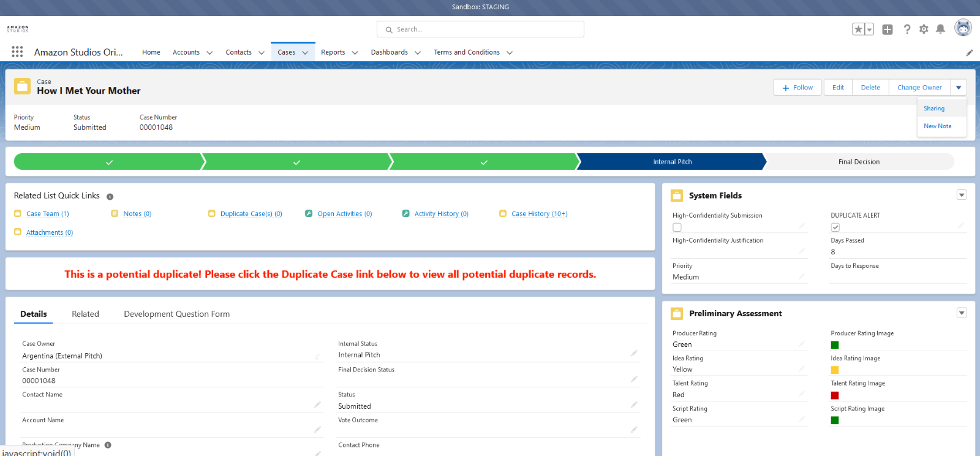This screenshot has width=980, height=456.
Task: Click the Activity History icon
Action: [405, 213]
